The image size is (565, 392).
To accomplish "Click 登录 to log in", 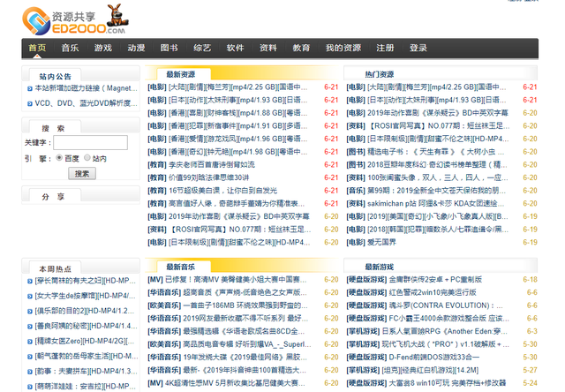I will tap(418, 48).
